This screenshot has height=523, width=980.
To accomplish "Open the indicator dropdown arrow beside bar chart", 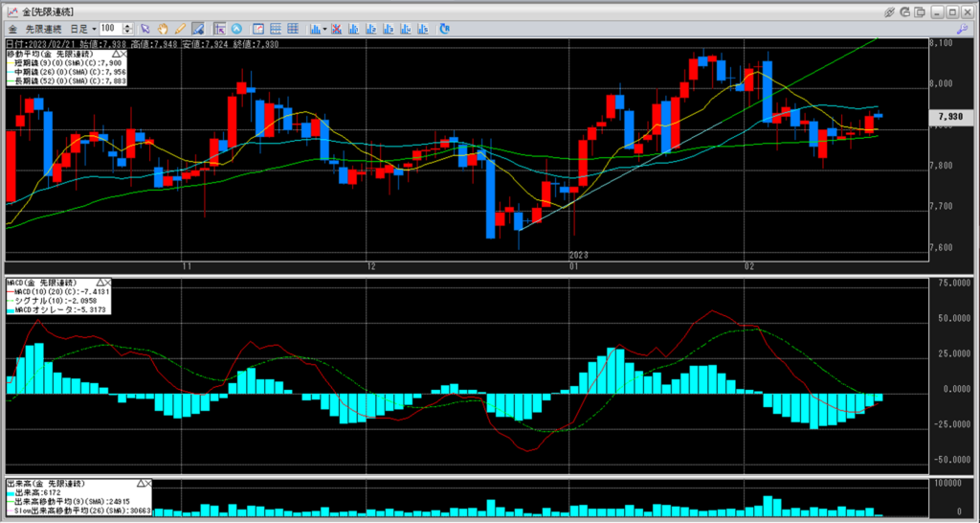I will [x=324, y=30].
